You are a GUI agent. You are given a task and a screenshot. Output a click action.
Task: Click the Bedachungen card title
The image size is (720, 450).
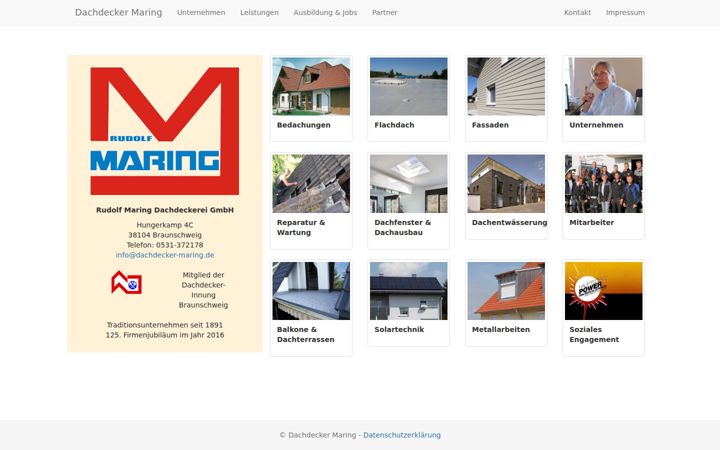point(304,125)
